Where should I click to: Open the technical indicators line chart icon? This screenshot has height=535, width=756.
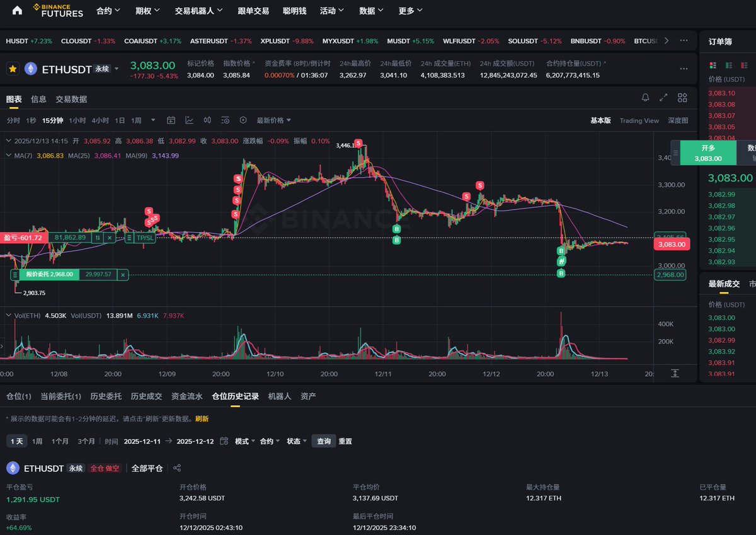pyautogui.click(x=189, y=120)
